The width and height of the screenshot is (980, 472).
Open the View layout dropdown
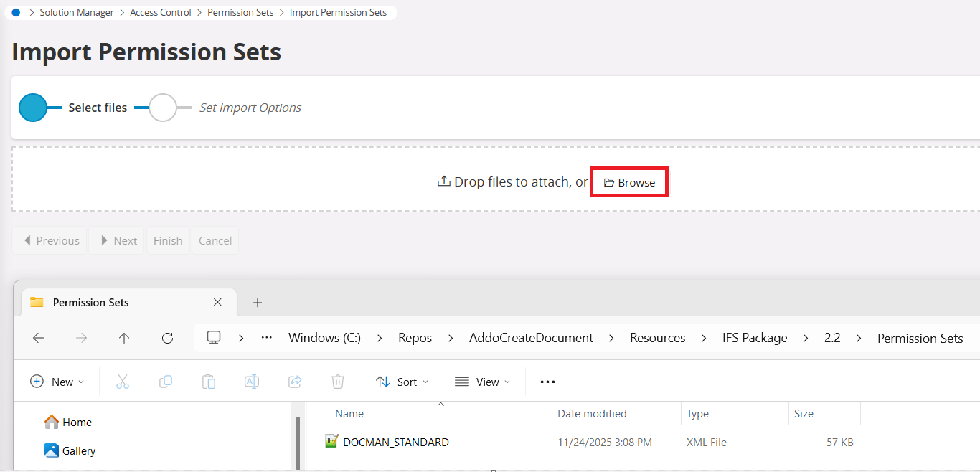click(x=482, y=382)
